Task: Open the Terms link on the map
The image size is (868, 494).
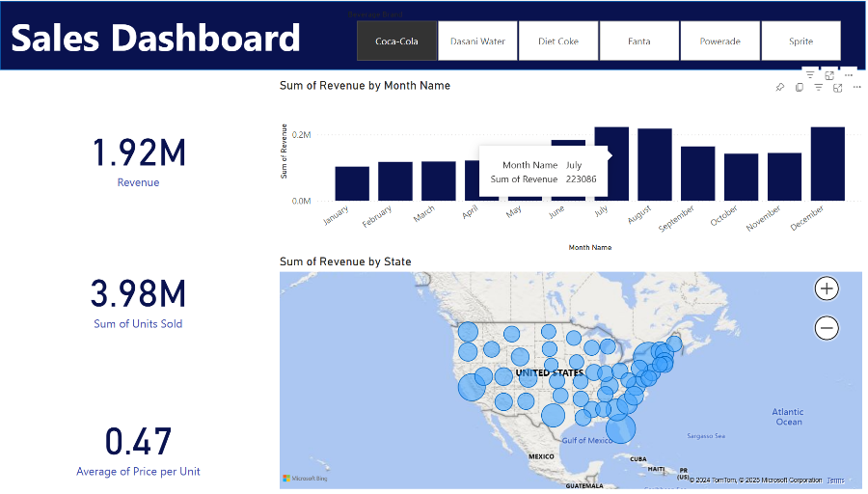Action: pos(835,480)
